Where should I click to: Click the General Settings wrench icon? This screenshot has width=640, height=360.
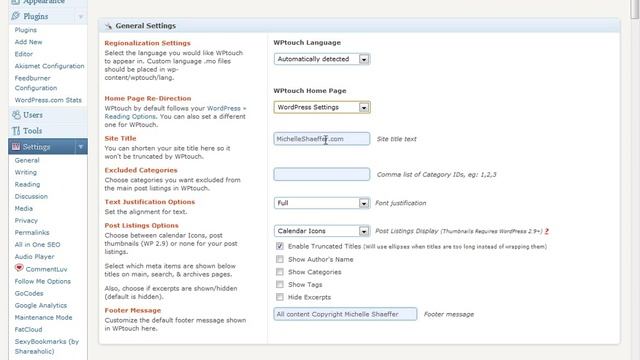click(108, 26)
